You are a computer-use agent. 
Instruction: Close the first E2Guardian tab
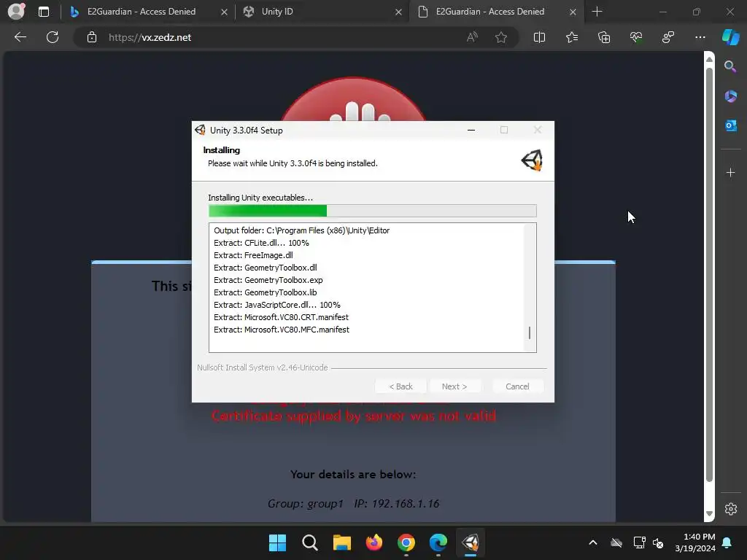pos(224,12)
